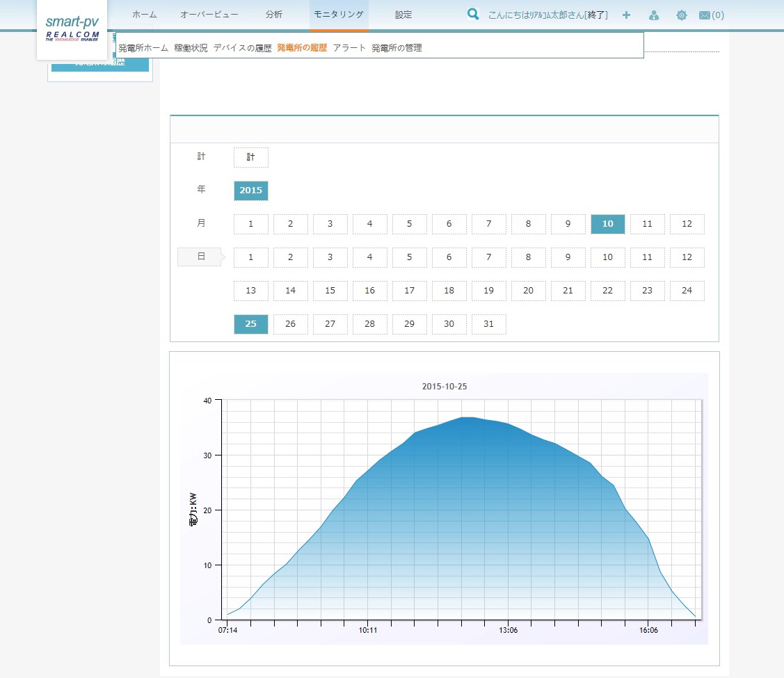
Task: Click the plus add icon
Action: click(626, 15)
